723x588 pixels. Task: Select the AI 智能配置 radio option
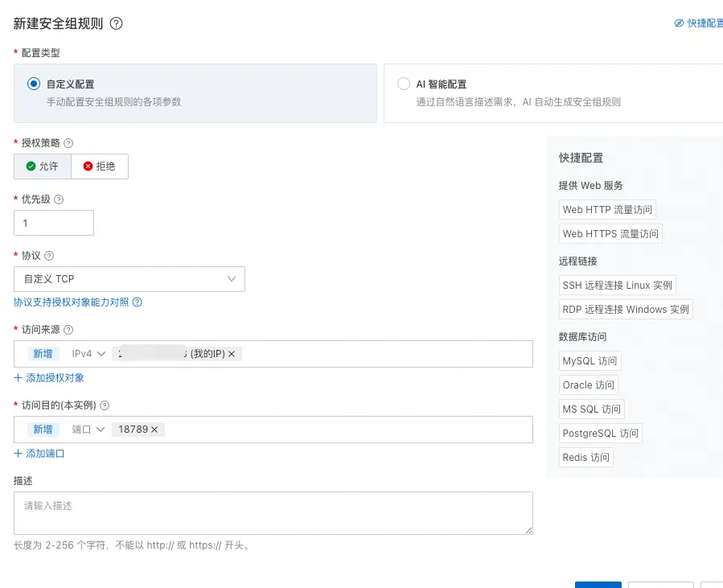[x=404, y=84]
